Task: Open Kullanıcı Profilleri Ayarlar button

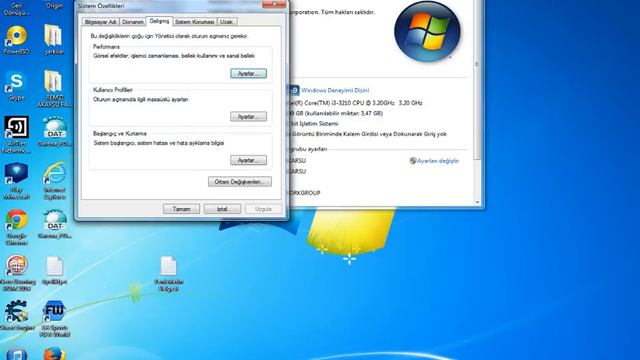Action: pyautogui.click(x=248, y=117)
